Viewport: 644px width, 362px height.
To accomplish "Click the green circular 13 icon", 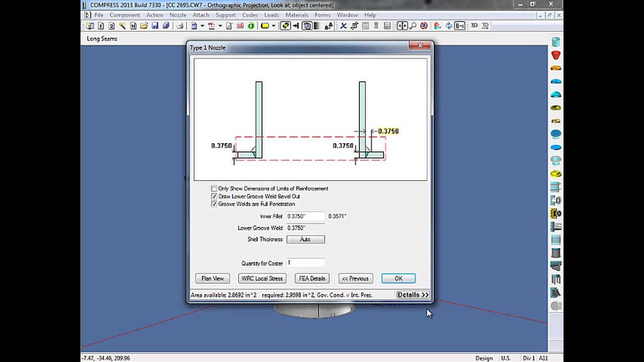I will [x=251, y=26].
